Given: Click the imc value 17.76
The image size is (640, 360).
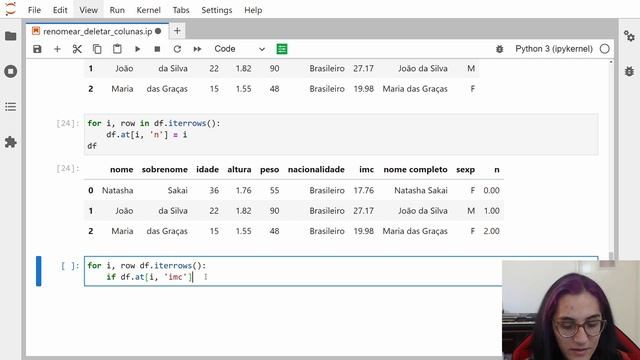Looking at the screenshot, I should (363, 190).
